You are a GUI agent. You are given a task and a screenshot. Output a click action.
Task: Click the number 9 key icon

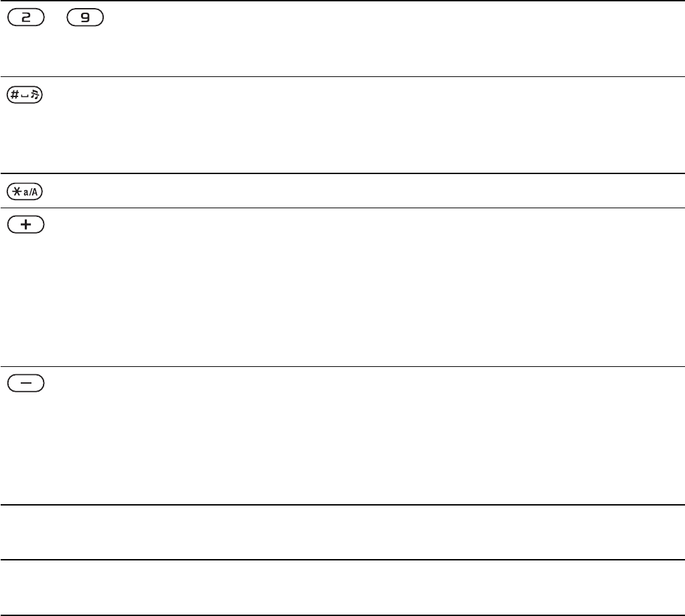pyautogui.click(x=85, y=17)
